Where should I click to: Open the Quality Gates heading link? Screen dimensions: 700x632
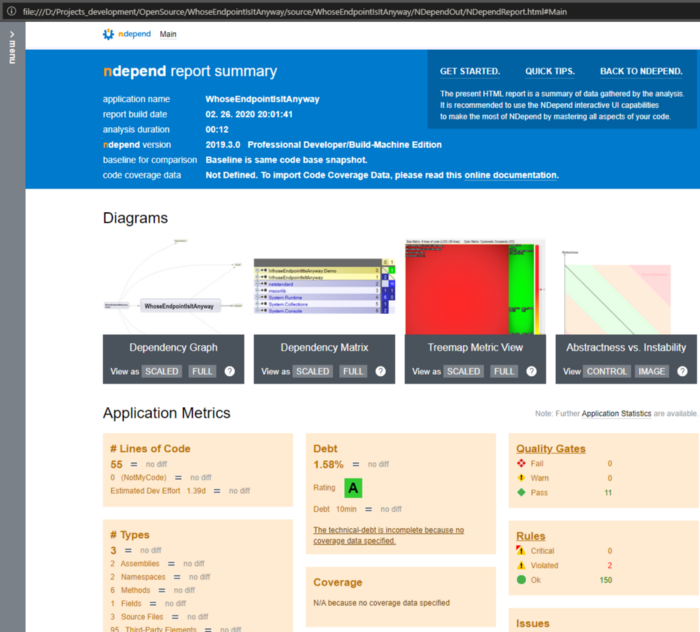(x=550, y=449)
